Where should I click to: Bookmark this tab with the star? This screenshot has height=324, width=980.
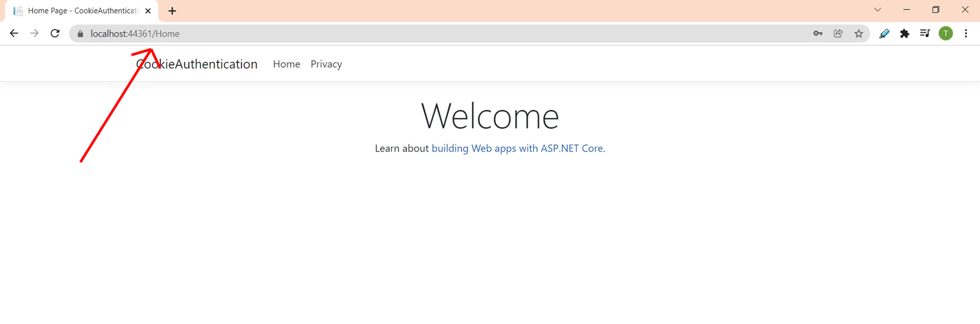[x=858, y=34]
